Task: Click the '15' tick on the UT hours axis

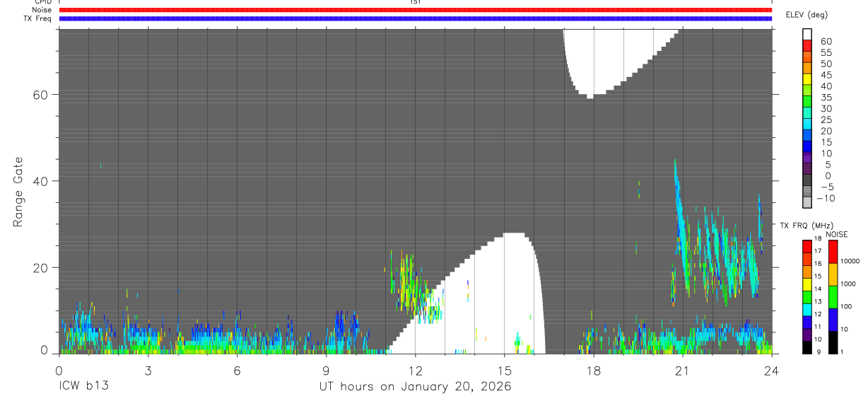Action: click(504, 371)
